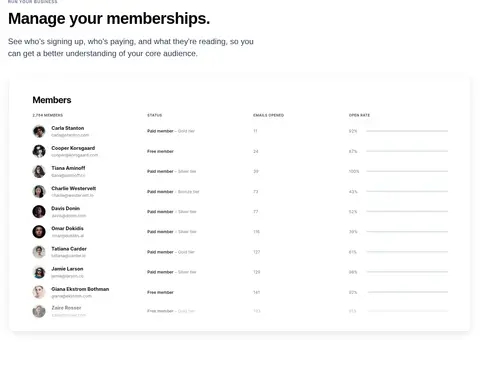This screenshot has height=373, width=480.
Task: Click Davis Donin's avatar photo
Action: (39, 211)
